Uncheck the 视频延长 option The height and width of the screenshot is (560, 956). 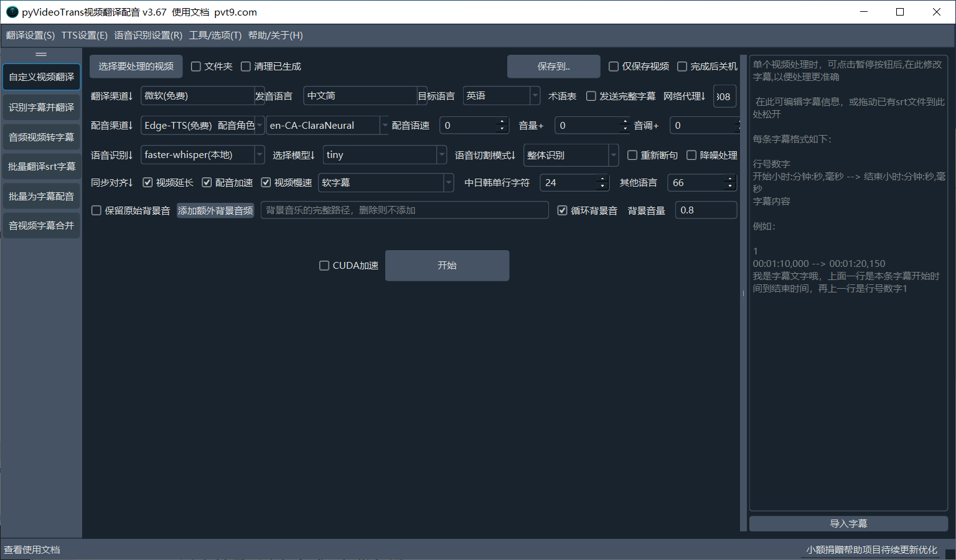(x=148, y=182)
